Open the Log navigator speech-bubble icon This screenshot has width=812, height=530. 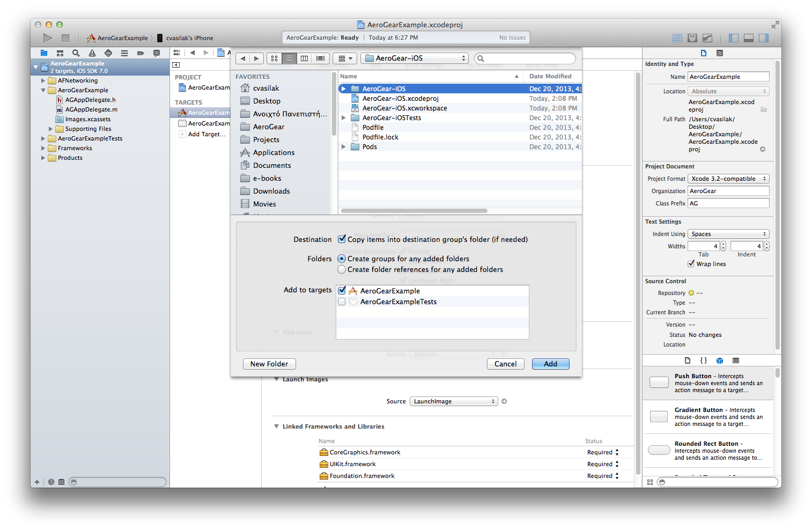pyautogui.click(x=157, y=53)
